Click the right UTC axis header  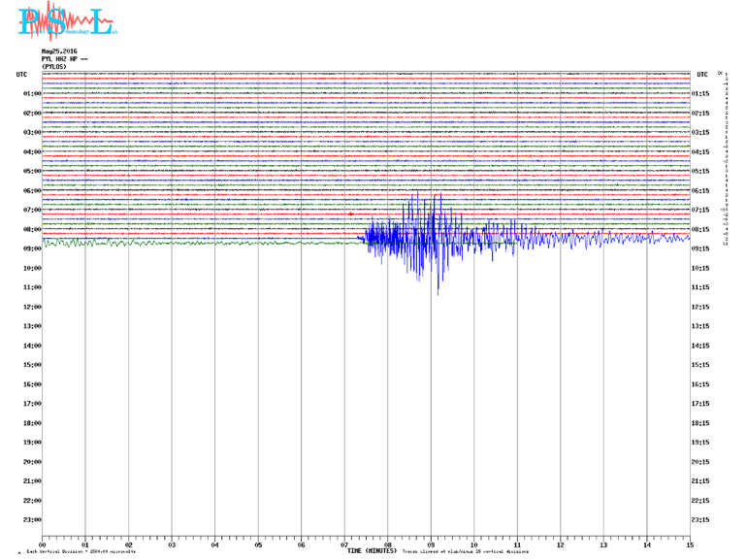click(x=702, y=74)
